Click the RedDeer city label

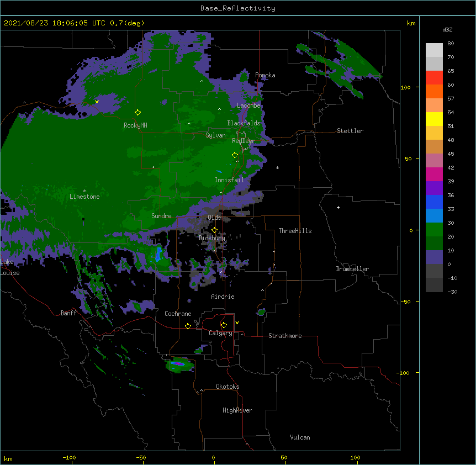[243, 141]
